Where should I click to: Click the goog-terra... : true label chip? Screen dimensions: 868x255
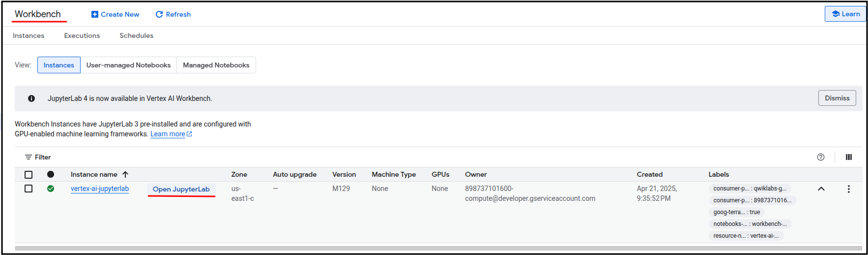(x=737, y=212)
